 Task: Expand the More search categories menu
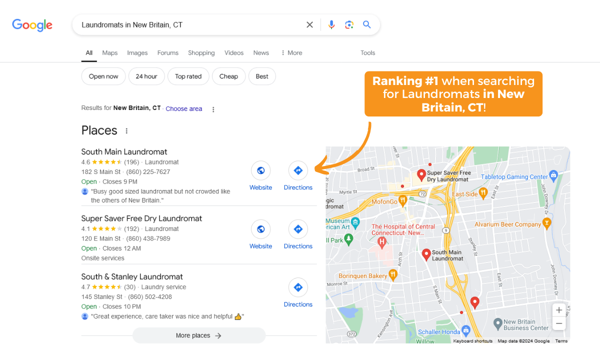(x=291, y=53)
